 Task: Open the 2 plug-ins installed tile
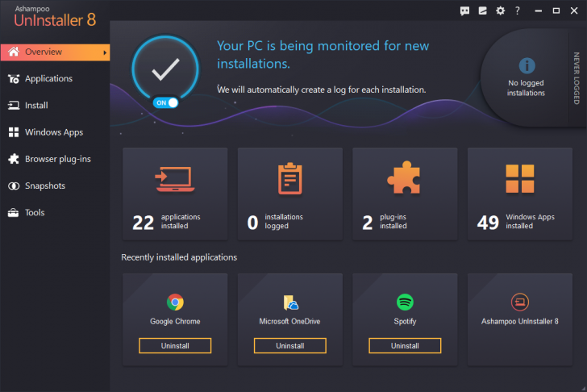click(405, 194)
